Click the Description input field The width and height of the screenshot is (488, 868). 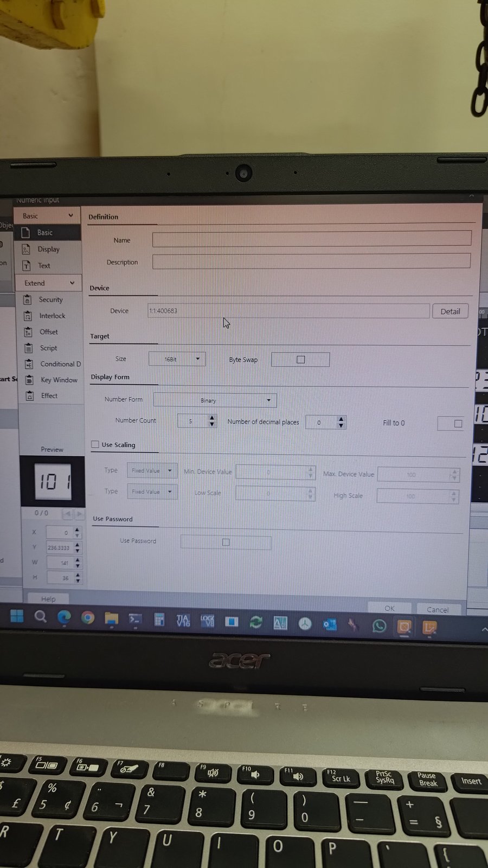point(311,261)
